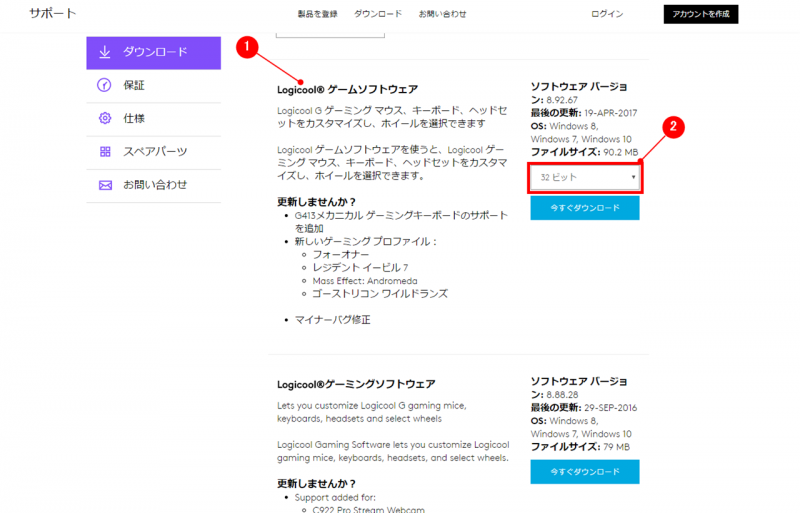The height and width of the screenshot is (513, 800).
Task: Open お問い合わせ in top navigation
Action: coord(442,14)
